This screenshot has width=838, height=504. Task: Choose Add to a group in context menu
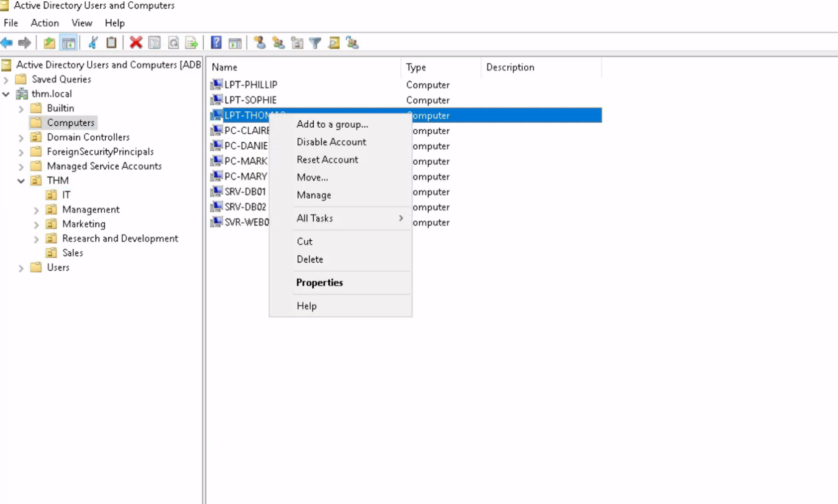[341, 124]
